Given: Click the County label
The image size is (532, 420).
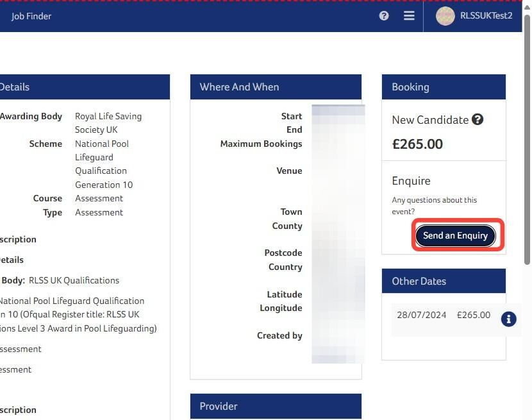Looking at the screenshot, I should 287,226.
